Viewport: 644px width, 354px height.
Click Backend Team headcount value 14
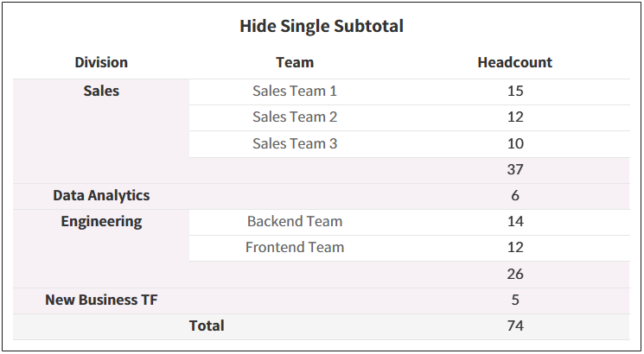pos(515,222)
